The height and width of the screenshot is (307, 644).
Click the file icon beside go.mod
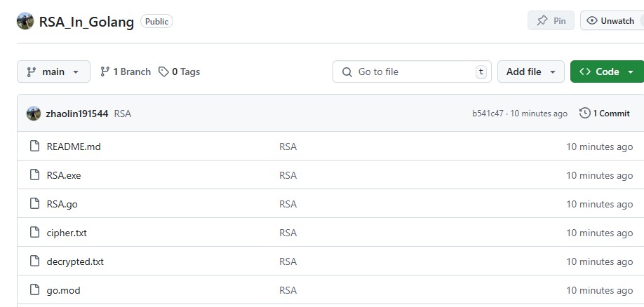click(x=34, y=290)
